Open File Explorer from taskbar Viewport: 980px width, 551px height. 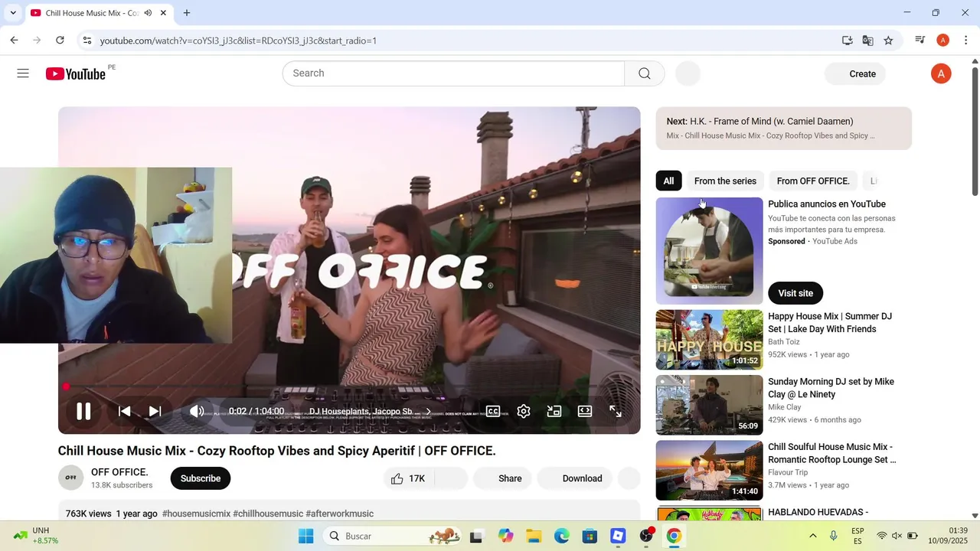(x=534, y=536)
